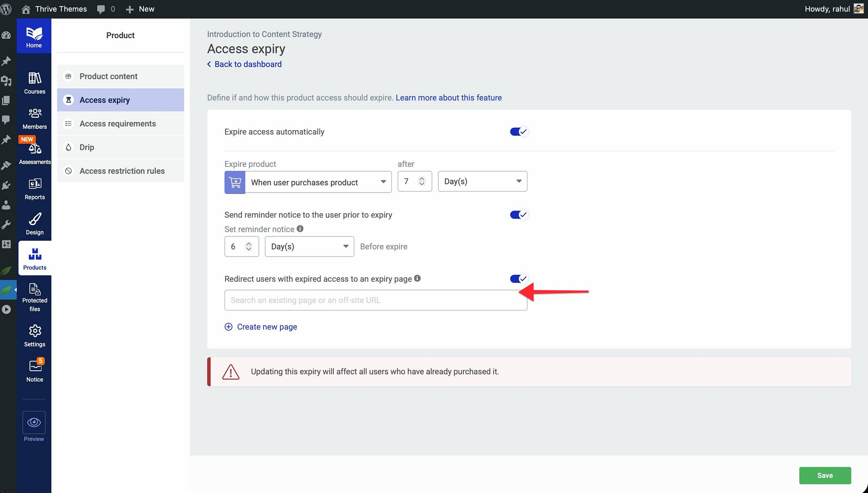Open the Assessments scale icon
Screen dimensions: 868x493
point(35,149)
